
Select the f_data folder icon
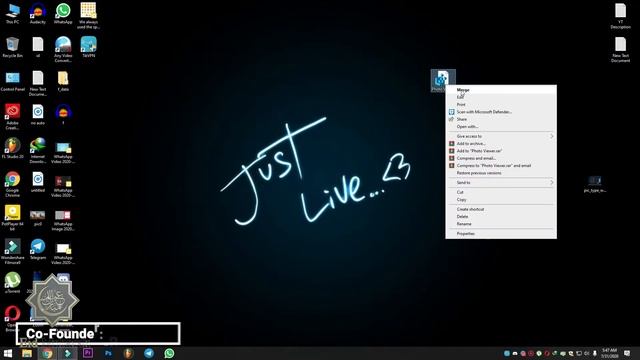pos(63,81)
